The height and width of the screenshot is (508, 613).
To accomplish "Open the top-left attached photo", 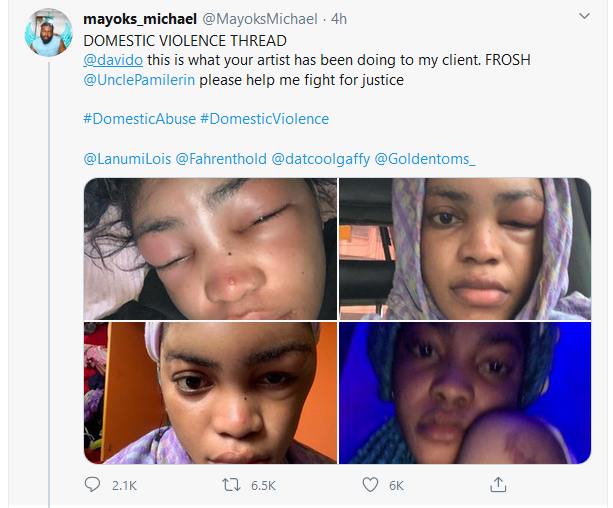I will click(210, 249).
